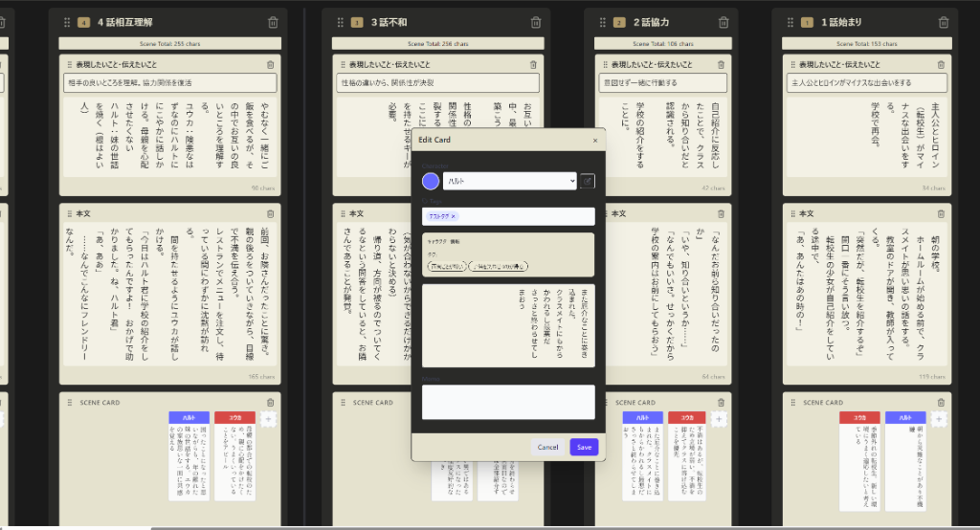Delete the 本文 block in 2話協力 column
The width and height of the screenshot is (980, 530).
coord(721,213)
